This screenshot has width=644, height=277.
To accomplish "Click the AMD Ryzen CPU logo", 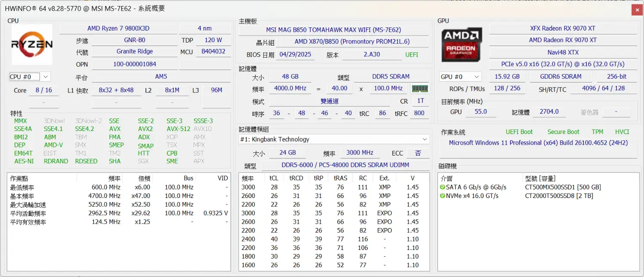I will pyautogui.click(x=32, y=44).
